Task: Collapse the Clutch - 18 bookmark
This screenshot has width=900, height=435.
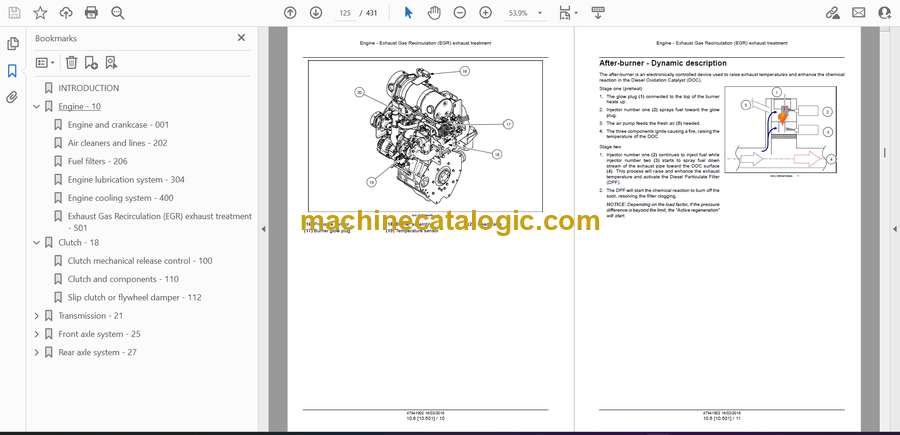Action: pos(37,243)
